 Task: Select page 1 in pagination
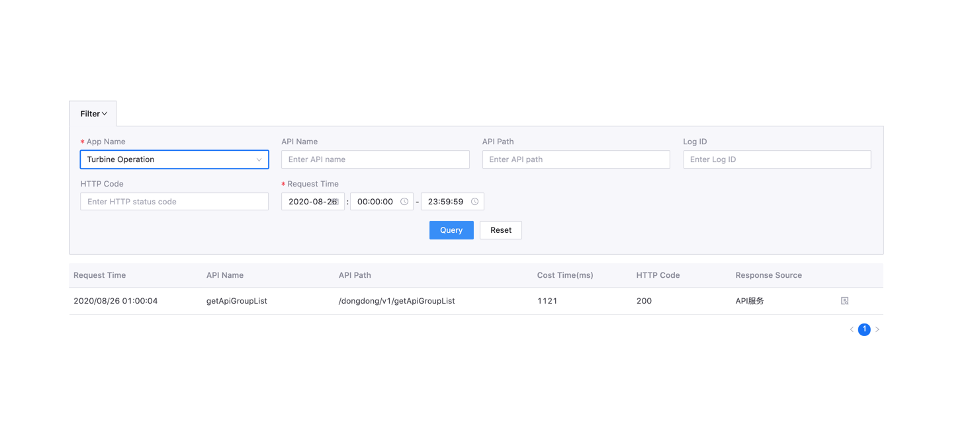(x=864, y=329)
